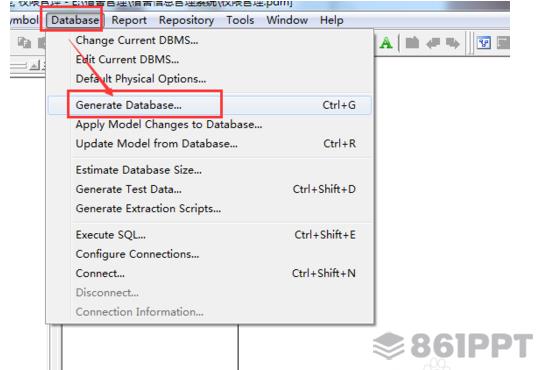Click the copy icon in toolbar

coord(24,43)
